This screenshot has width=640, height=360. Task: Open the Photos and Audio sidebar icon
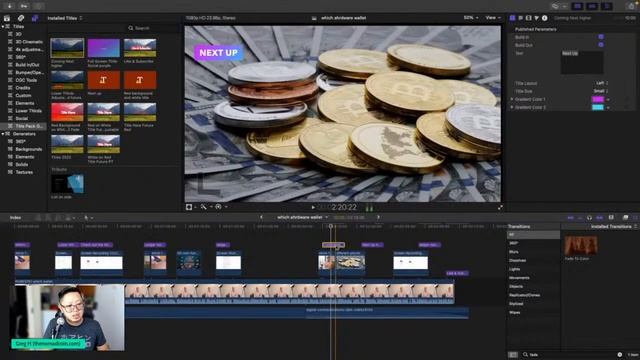pyautogui.click(x=21, y=18)
